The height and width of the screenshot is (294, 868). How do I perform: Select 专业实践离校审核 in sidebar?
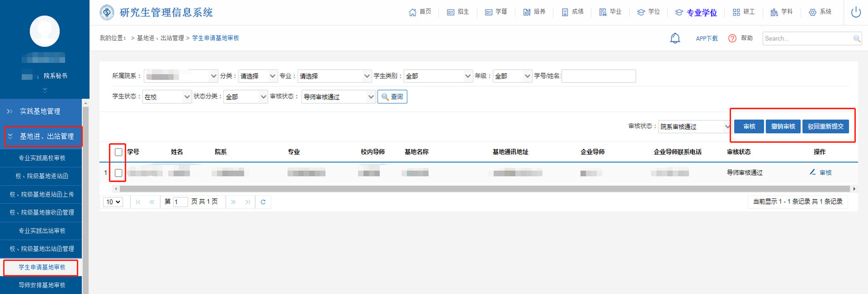coord(42,158)
